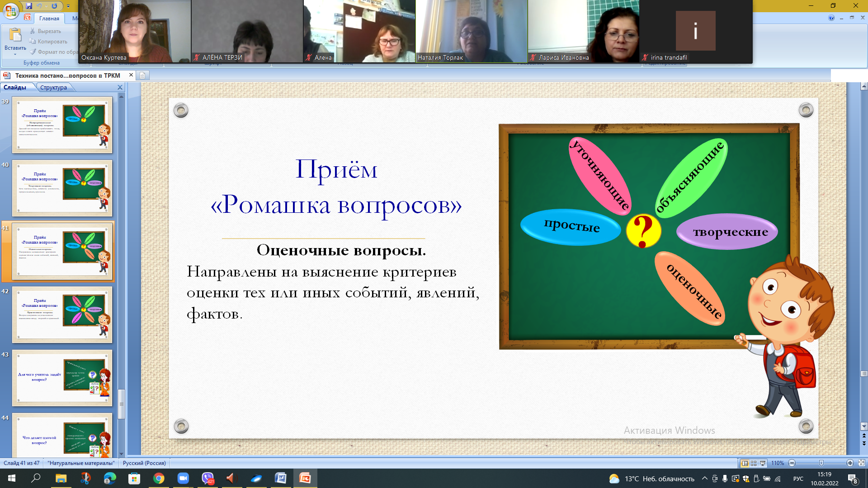Select slide 43 thumbnail
Screen dimensions: 868x488
(x=62, y=378)
